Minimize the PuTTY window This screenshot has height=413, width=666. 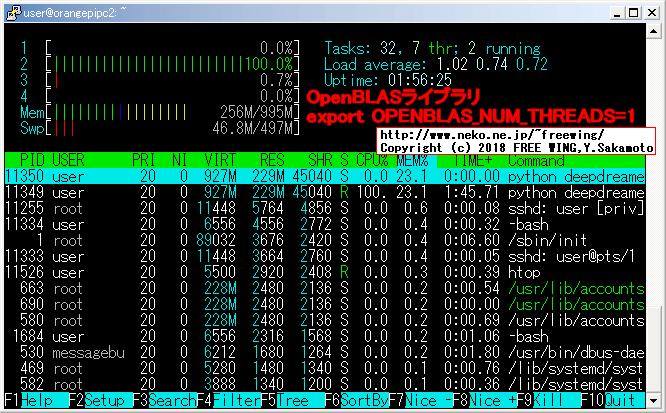tap(617, 13)
